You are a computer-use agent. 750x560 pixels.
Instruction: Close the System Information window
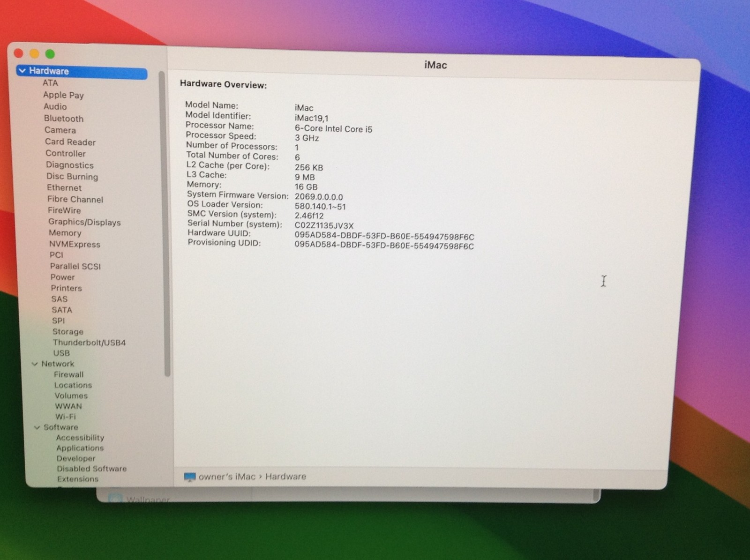(19, 53)
